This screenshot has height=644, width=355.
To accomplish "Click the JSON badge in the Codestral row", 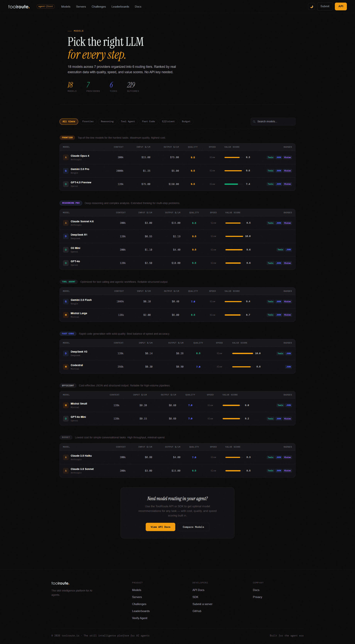I will tap(288, 367).
